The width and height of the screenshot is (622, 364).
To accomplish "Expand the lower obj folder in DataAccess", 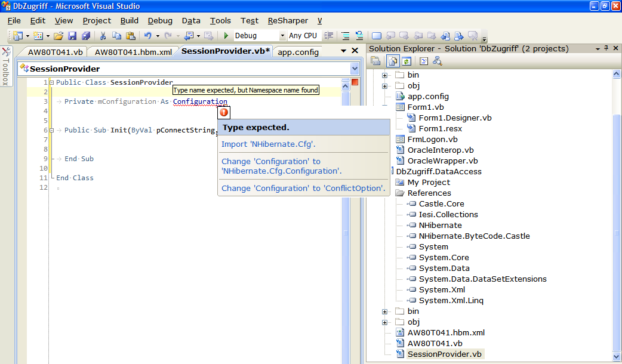I will (384, 322).
